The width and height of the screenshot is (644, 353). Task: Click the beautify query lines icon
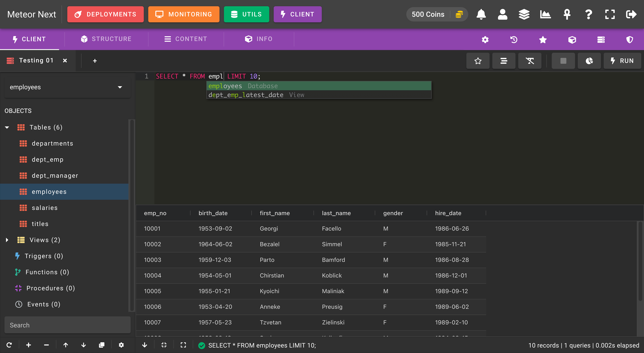coord(504,61)
